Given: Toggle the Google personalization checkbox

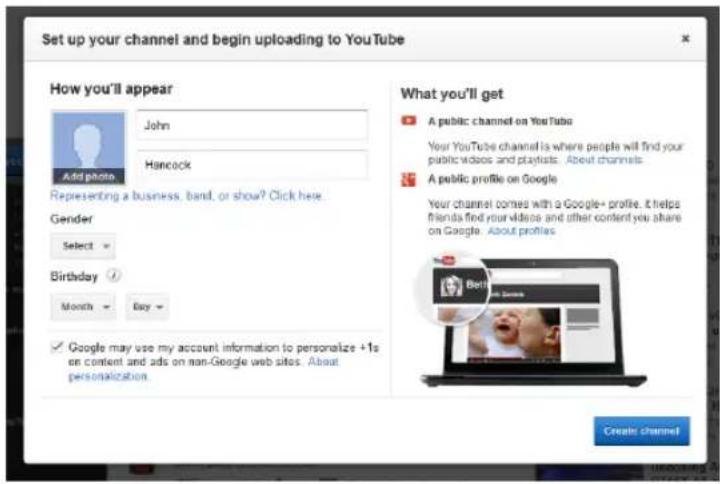Looking at the screenshot, I should (57, 347).
